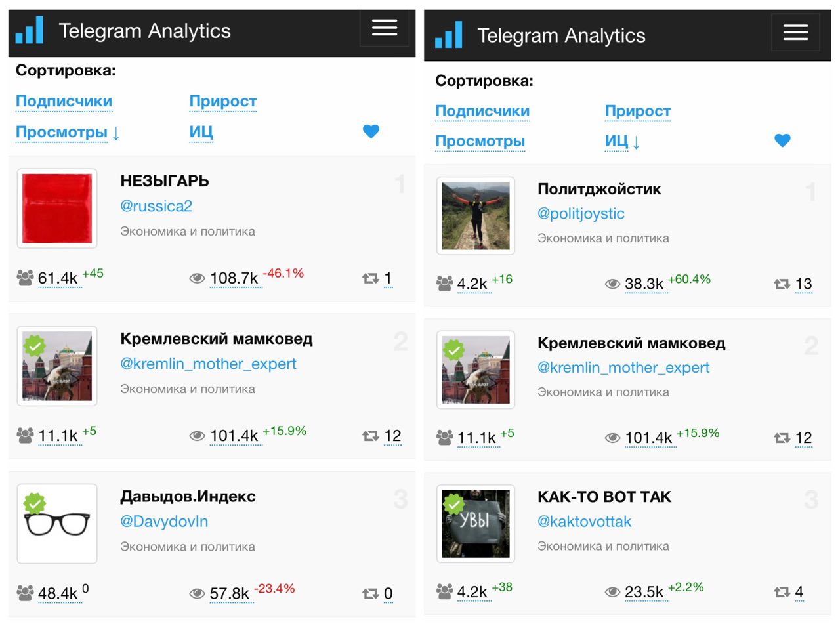Sort by Прирост in left panel
Viewport: 840px width, 630px height.
point(223,101)
